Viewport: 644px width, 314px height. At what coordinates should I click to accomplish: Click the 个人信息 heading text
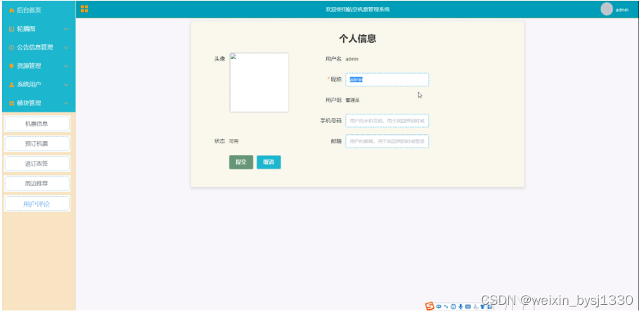coord(357,39)
